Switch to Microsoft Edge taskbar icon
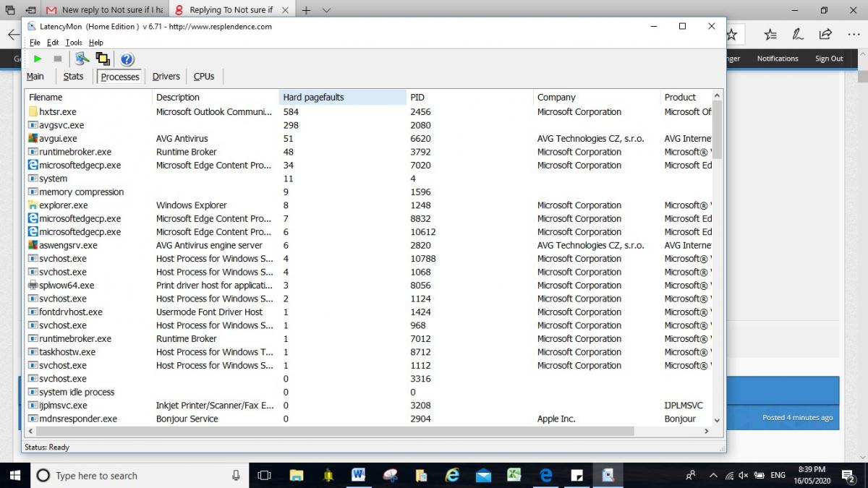Image resolution: width=868 pixels, height=488 pixels. pos(546,475)
